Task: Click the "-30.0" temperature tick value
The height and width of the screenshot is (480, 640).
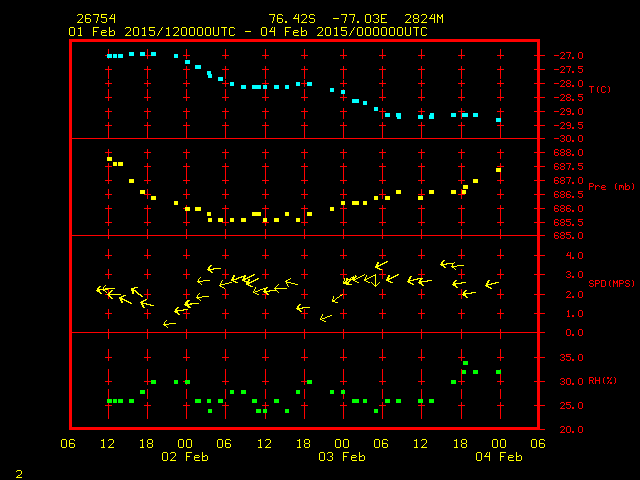Action: [x=568, y=139]
